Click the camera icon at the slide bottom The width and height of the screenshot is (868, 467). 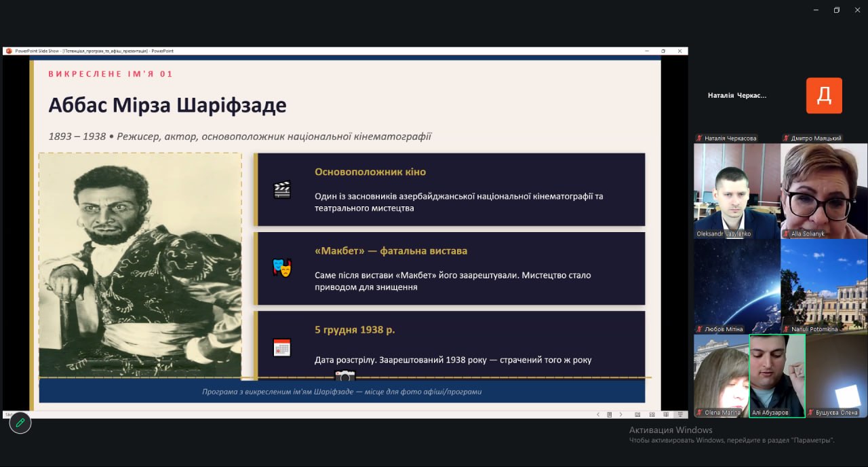[x=344, y=377]
